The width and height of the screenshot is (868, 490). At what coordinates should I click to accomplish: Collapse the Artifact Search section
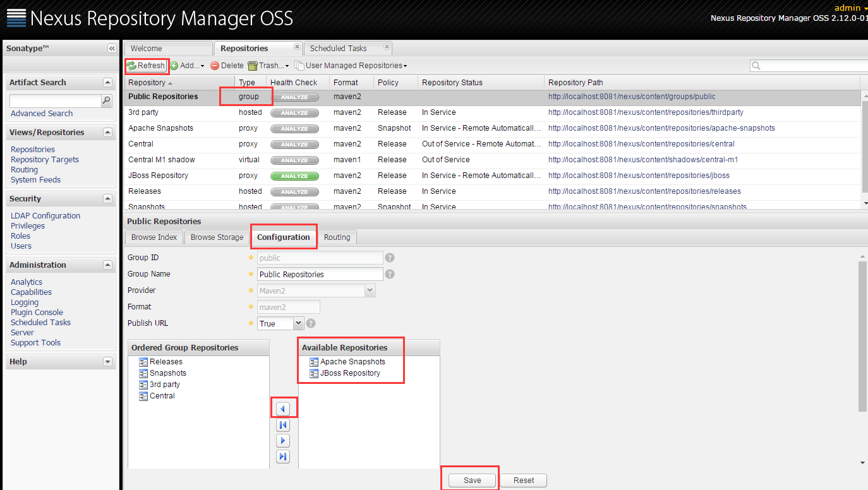pos(107,83)
